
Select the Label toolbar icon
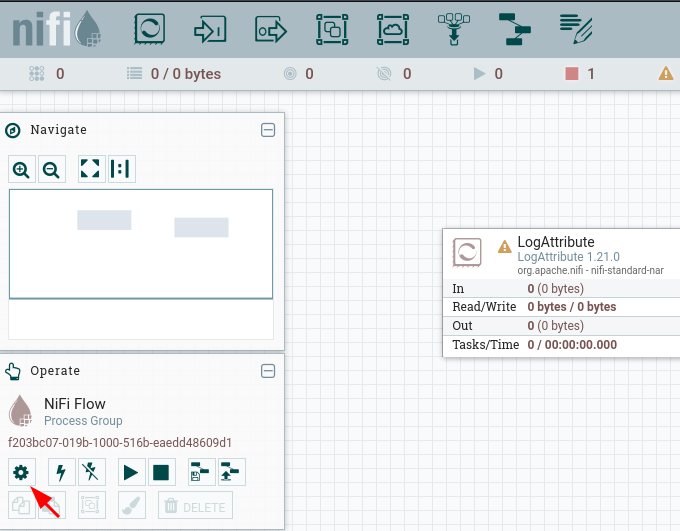575,29
